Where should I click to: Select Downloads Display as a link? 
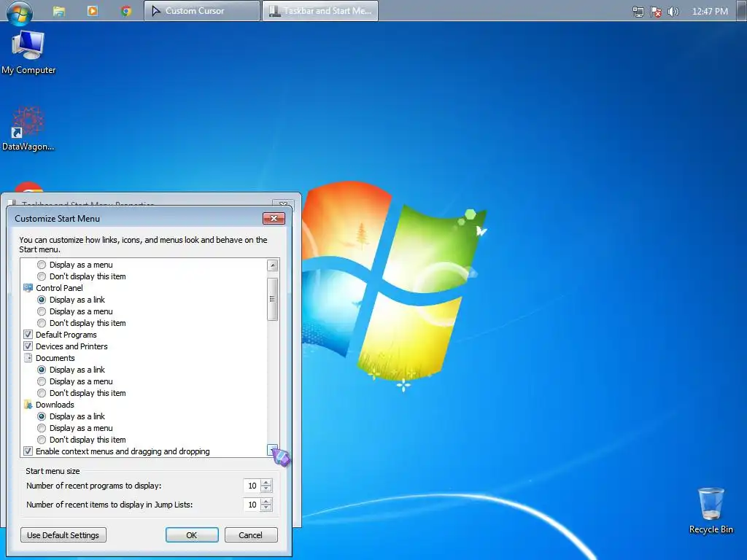[x=42, y=416]
